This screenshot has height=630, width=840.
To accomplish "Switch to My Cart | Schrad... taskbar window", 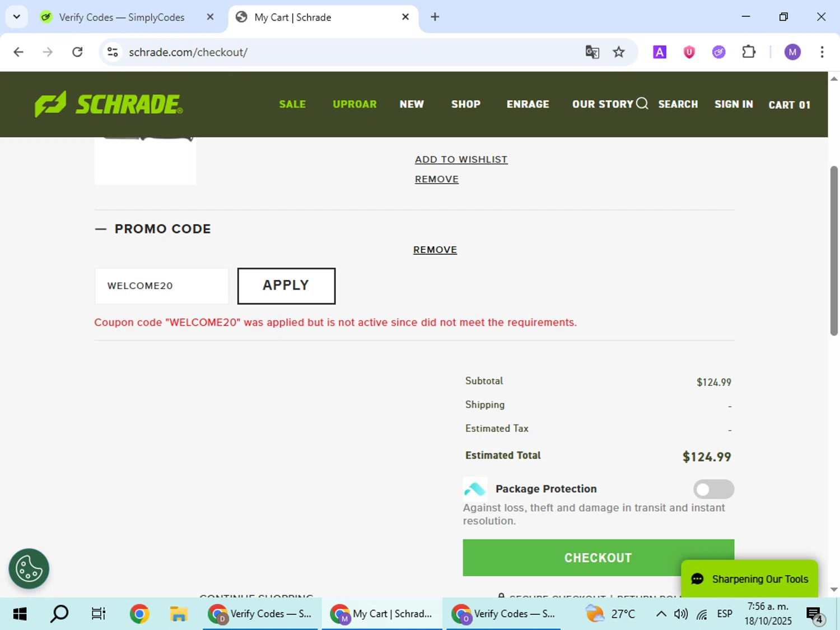I will pyautogui.click(x=382, y=614).
